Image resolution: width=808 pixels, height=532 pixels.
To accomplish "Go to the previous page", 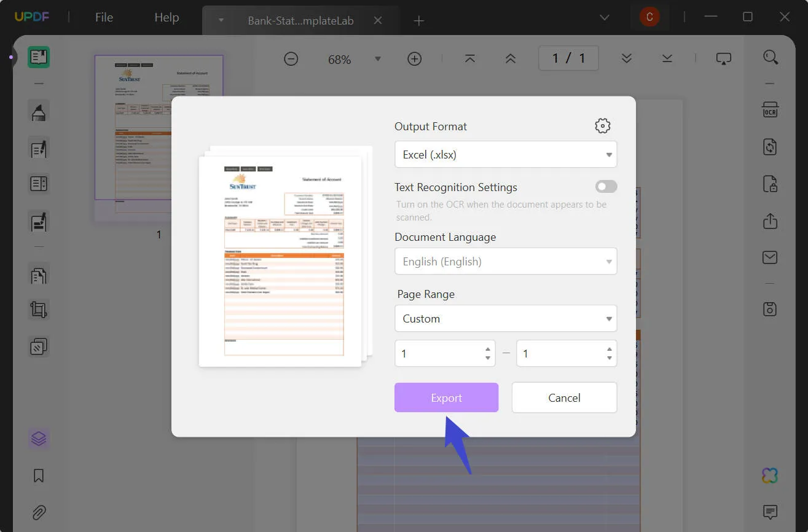I will tap(511, 58).
